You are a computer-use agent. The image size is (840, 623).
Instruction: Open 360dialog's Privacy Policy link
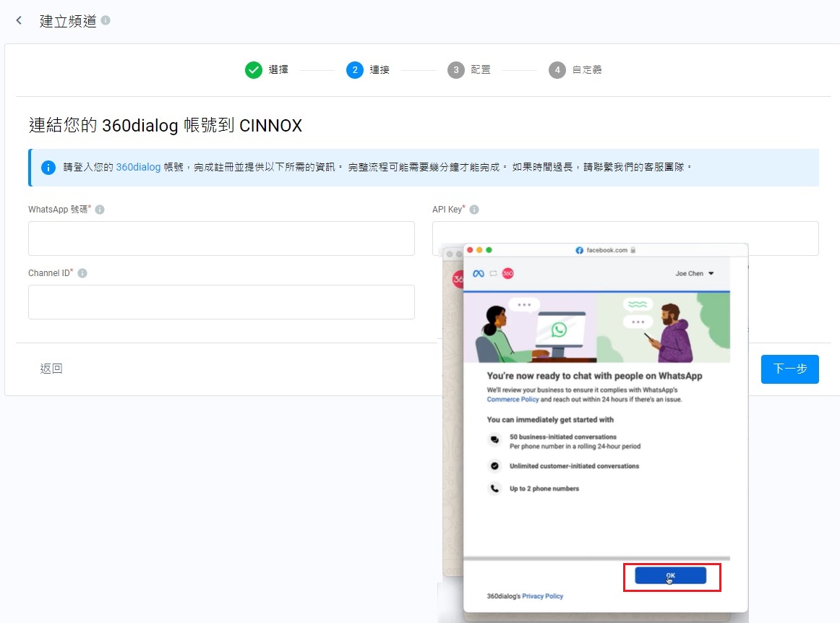542,596
